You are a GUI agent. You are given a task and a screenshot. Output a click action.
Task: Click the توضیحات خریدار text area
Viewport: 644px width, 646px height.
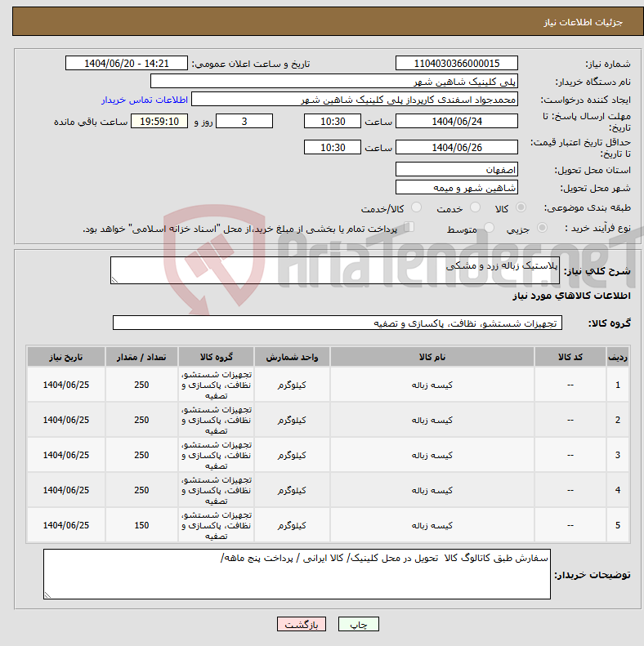(297, 574)
